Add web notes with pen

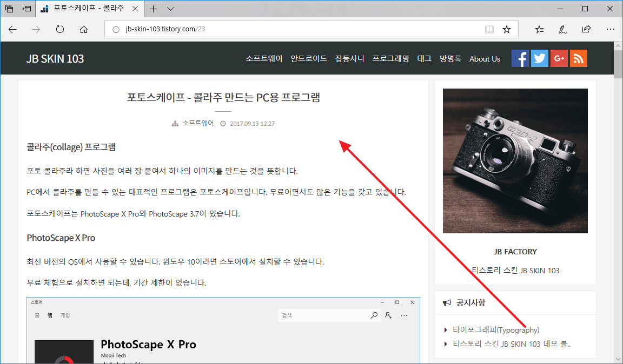[562, 29]
